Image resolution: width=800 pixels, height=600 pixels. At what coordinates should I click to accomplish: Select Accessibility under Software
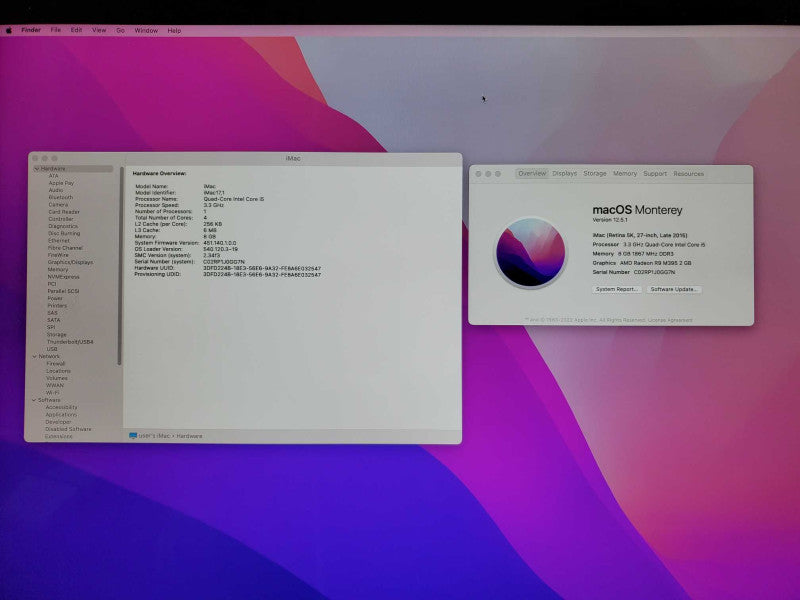coord(61,407)
